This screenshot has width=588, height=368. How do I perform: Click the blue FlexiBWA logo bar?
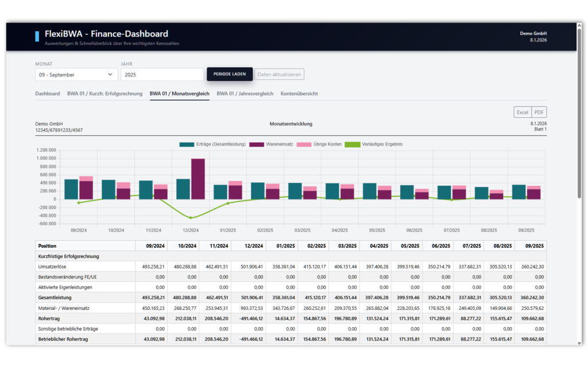click(x=37, y=36)
